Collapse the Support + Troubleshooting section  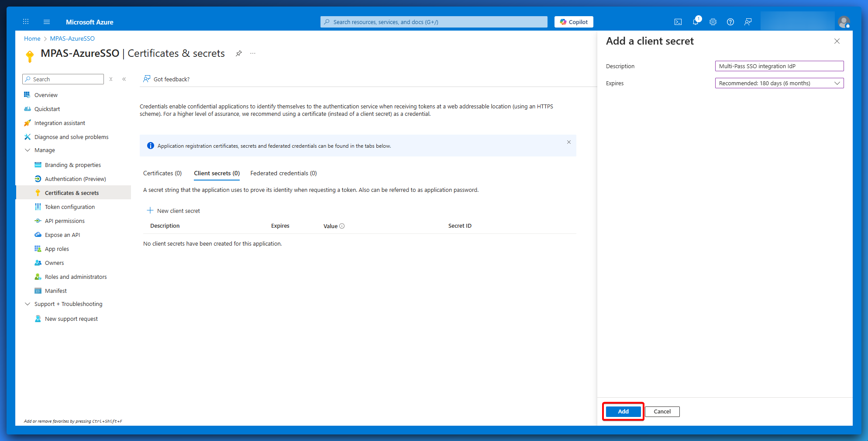(28, 304)
